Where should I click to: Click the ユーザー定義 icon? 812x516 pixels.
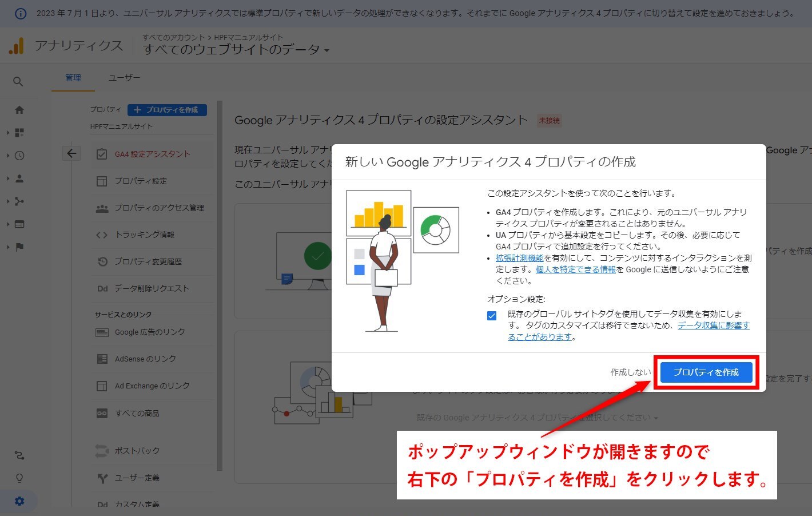tap(102, 478)
